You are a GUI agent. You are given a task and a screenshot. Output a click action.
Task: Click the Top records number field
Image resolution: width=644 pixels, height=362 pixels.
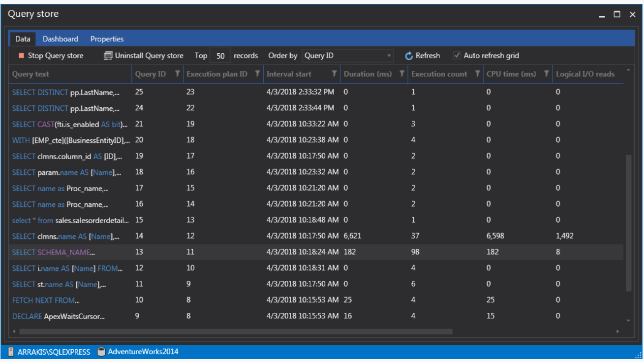[x=220, y=56]
